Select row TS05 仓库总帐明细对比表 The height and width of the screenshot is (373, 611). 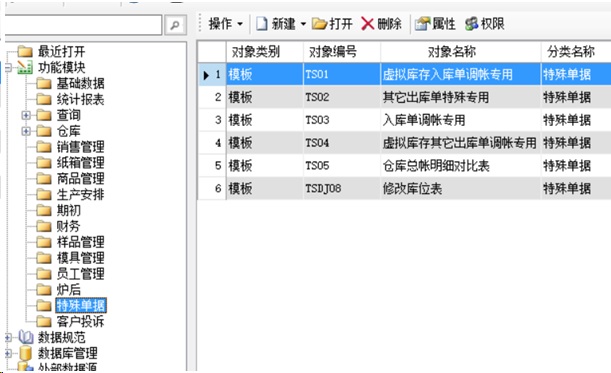404,166
